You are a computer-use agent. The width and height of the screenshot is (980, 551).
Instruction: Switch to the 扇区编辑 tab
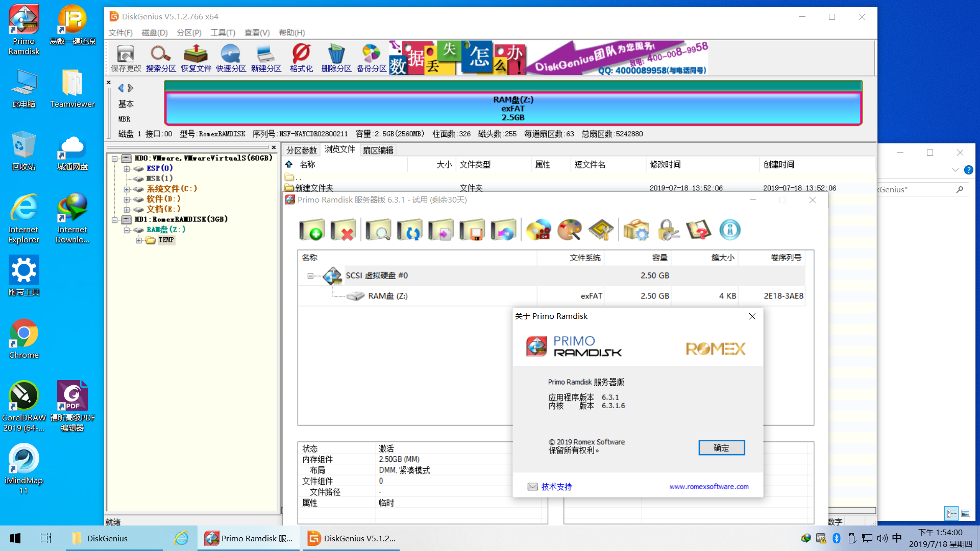(x=378, y=150)
